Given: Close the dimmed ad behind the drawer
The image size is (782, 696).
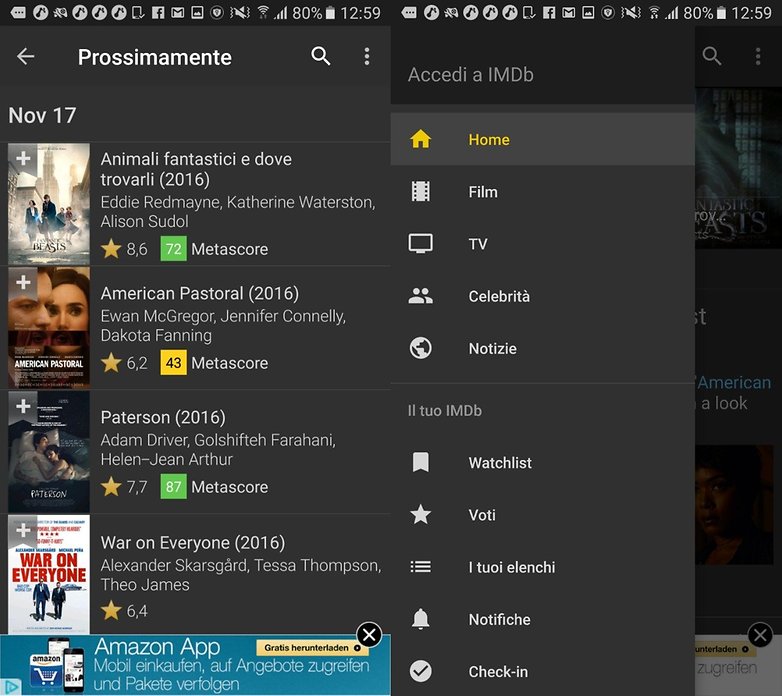Looking at the screenshot, I should click(x=761, y=635).
